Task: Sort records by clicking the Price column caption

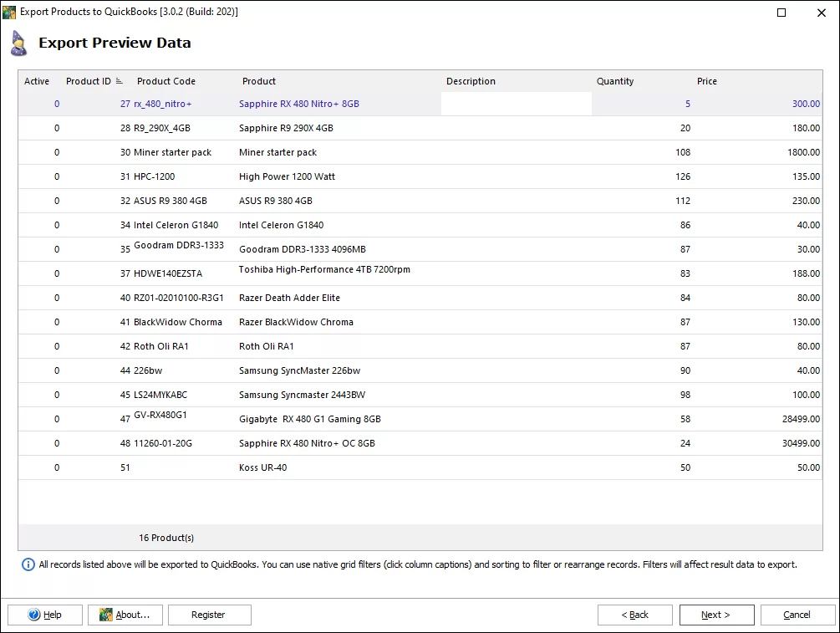Action: pos(707,81)
